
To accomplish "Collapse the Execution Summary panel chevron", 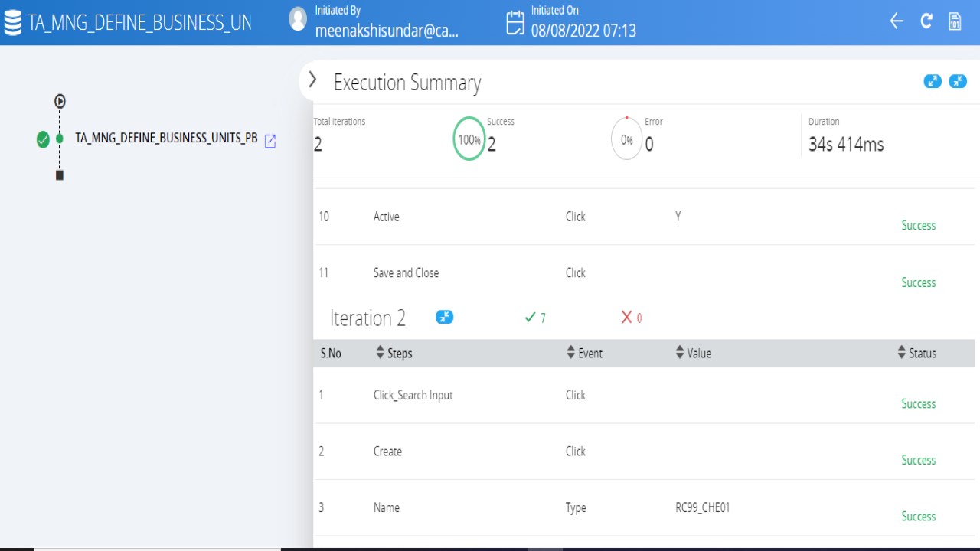I will coord(312,80).
